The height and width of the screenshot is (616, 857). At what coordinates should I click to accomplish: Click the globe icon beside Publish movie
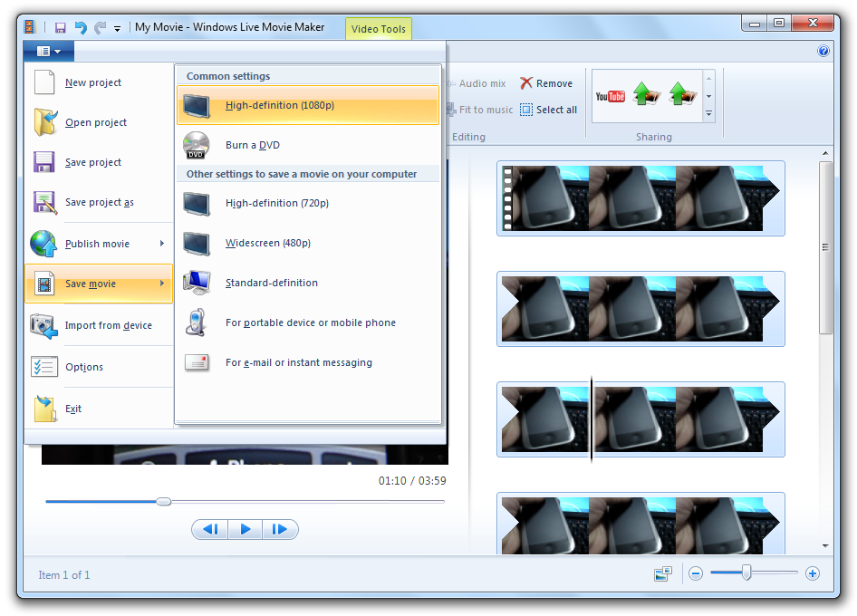tap(43, 244)
